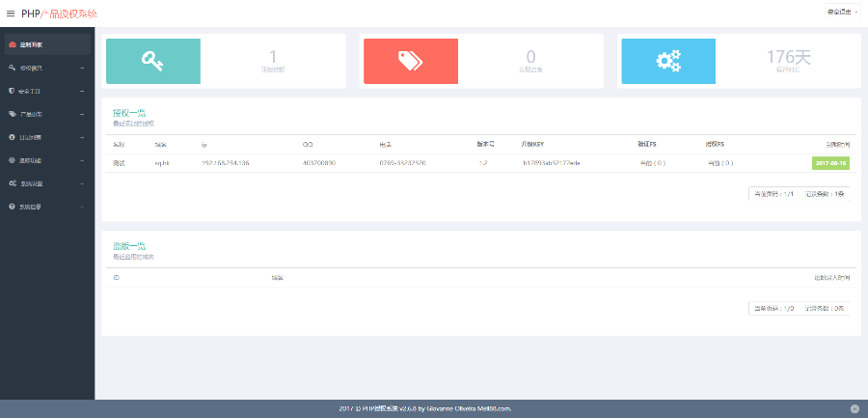
Task: Open the sixth sidebar menu item
Action: pos(46,160)
